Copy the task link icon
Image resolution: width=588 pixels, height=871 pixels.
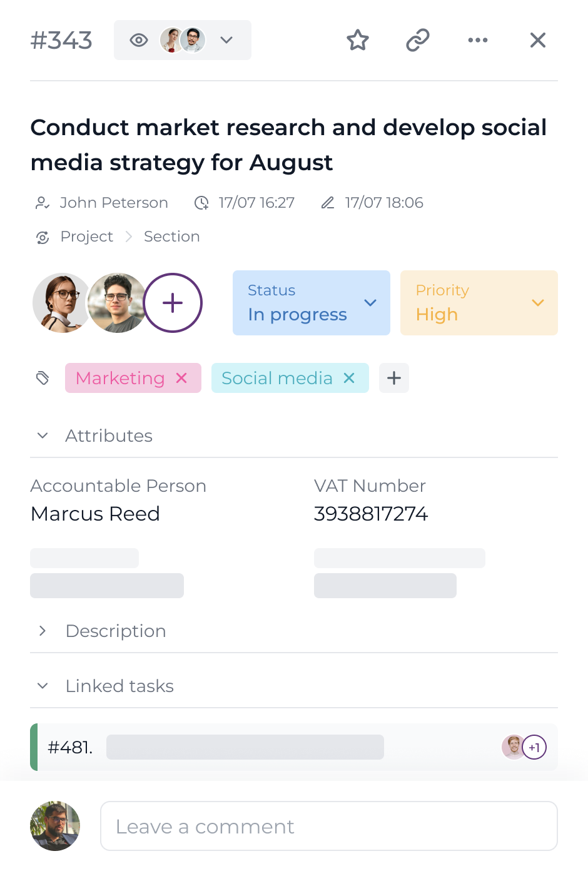(x=417, y=40)
